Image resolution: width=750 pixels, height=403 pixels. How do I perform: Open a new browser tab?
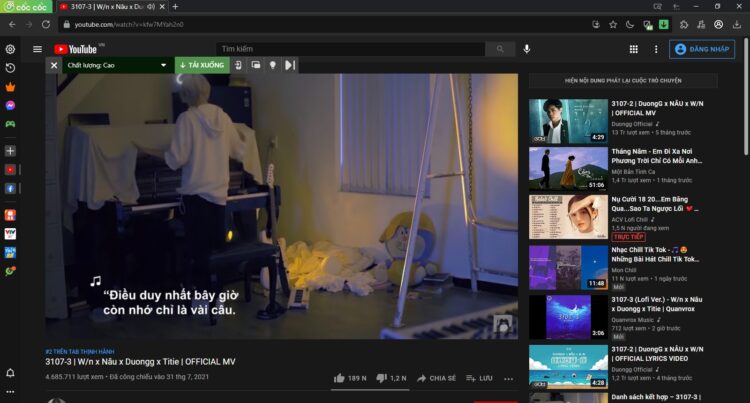[176, 7]
